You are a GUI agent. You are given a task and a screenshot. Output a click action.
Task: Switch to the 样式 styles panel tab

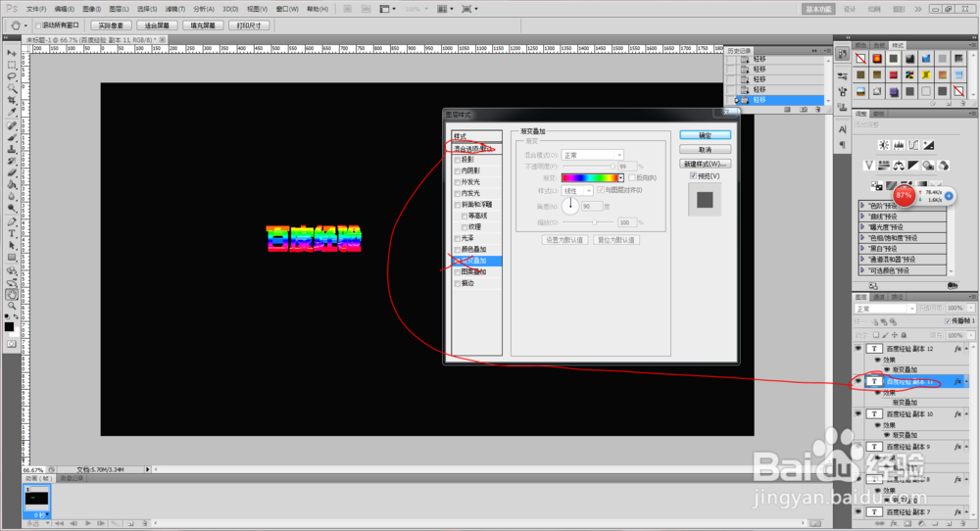coord(898,46)
